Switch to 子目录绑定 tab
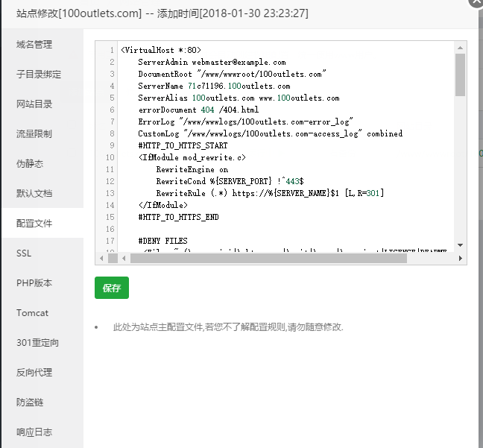 [x=42, y=75]
